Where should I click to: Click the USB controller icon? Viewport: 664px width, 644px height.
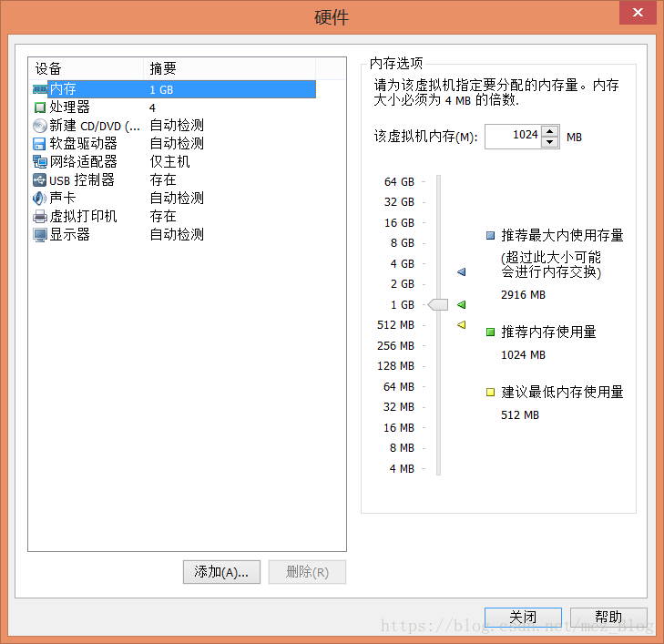click(39, 180)
